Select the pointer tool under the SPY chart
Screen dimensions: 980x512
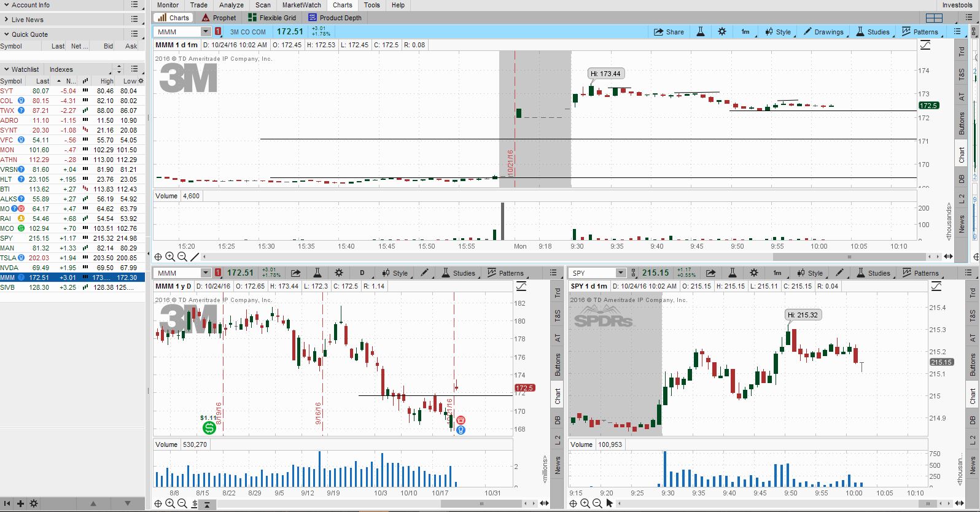(610, 503)
